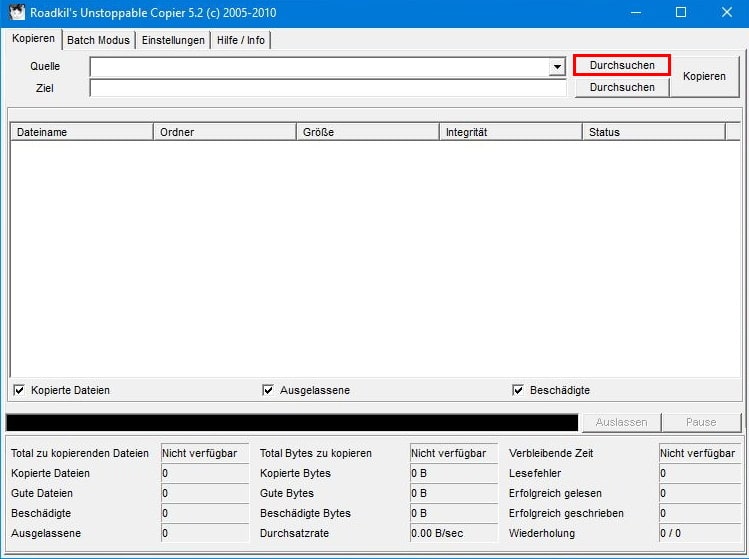Click the Auslassen skip button
Viewport: 749px width, 559px height.
click(x=621, y=422)
